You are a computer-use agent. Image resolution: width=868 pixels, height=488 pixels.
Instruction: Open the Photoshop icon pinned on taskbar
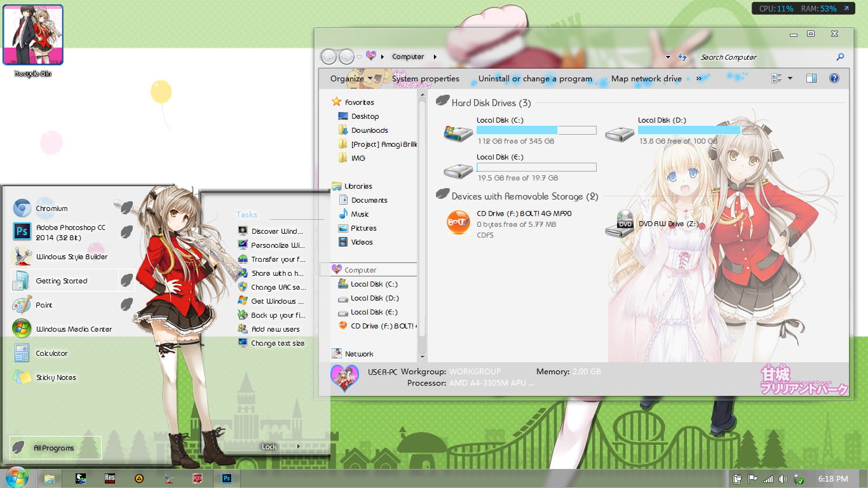point(226,478)
